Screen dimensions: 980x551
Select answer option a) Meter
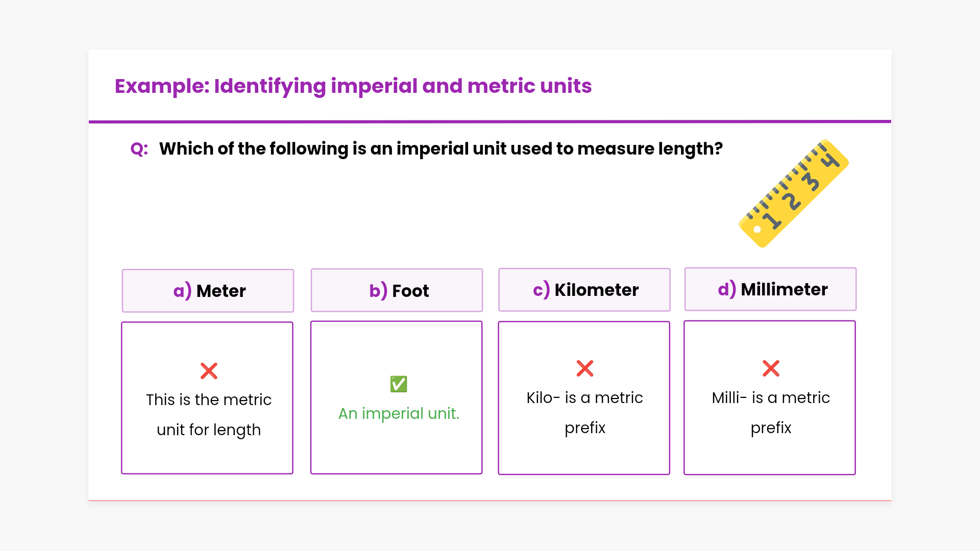click(208, 291)
